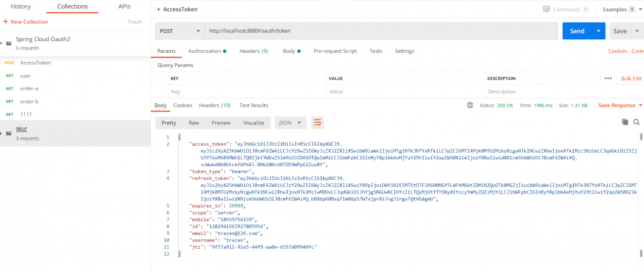Click the Bulk Edit link
644x272 pixels.
[x=631, y=79]
